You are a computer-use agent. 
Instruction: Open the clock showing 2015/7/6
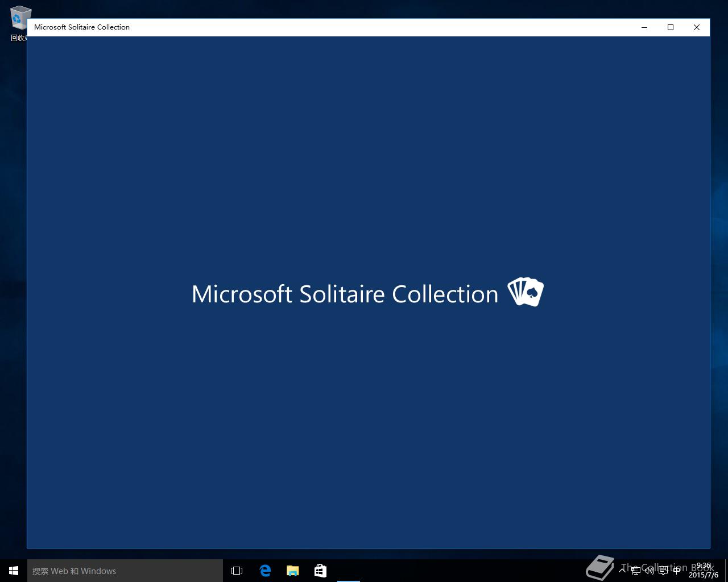point(704,571)
